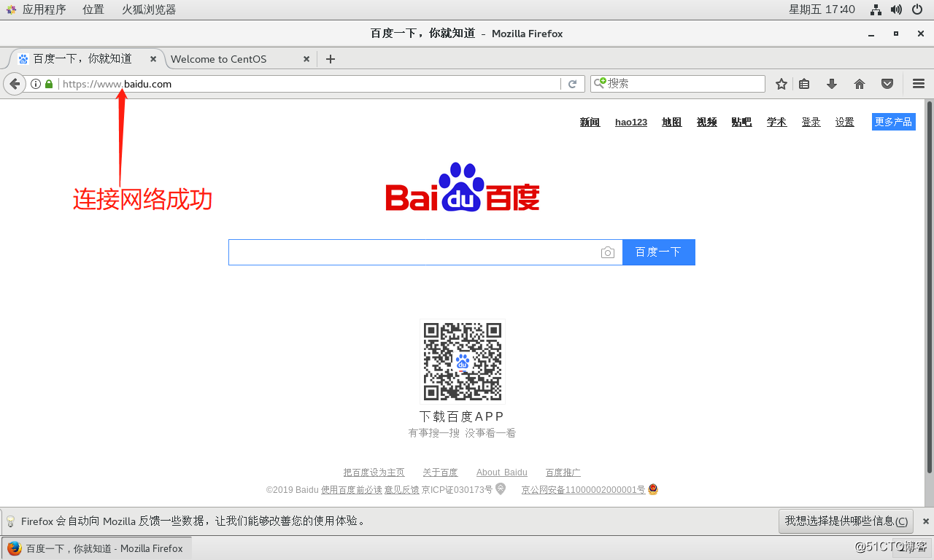Open the 视频 video link
Image resolution: width=934 pixels, height=560 pixels.
[706, 122]
